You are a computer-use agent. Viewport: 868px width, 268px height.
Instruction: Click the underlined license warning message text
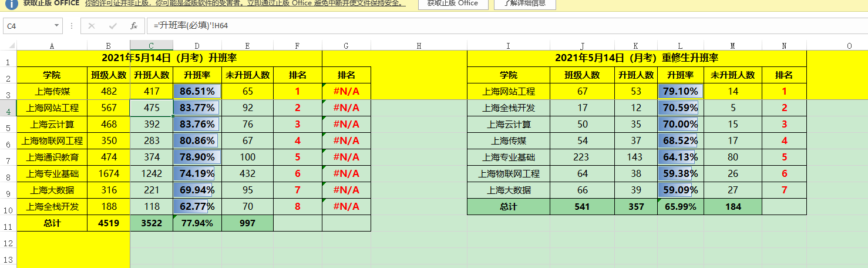pos(245,4)
